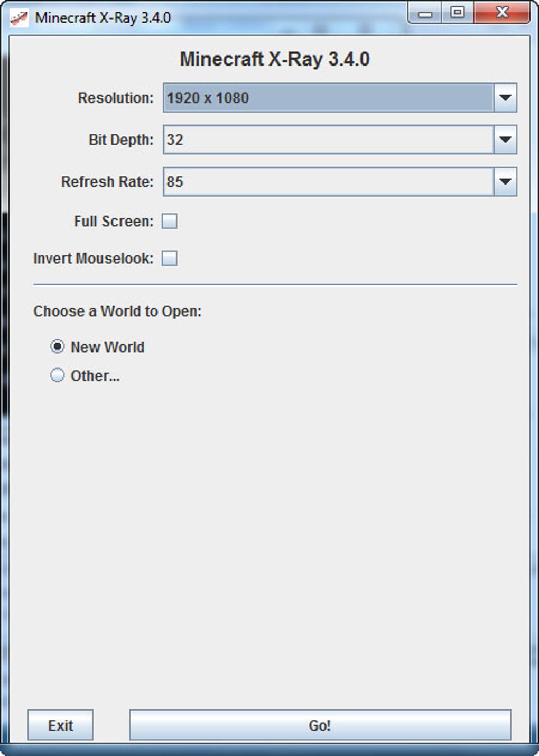Image resolution: width=539 pixels, height=756 pixels.
Task: Click the Bit Depth field showing 32
Action: tap(340, 140)
